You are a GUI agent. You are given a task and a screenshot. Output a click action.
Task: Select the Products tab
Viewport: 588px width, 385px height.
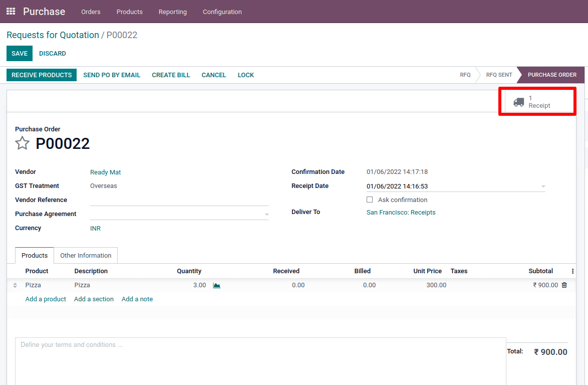click(35, 255)
